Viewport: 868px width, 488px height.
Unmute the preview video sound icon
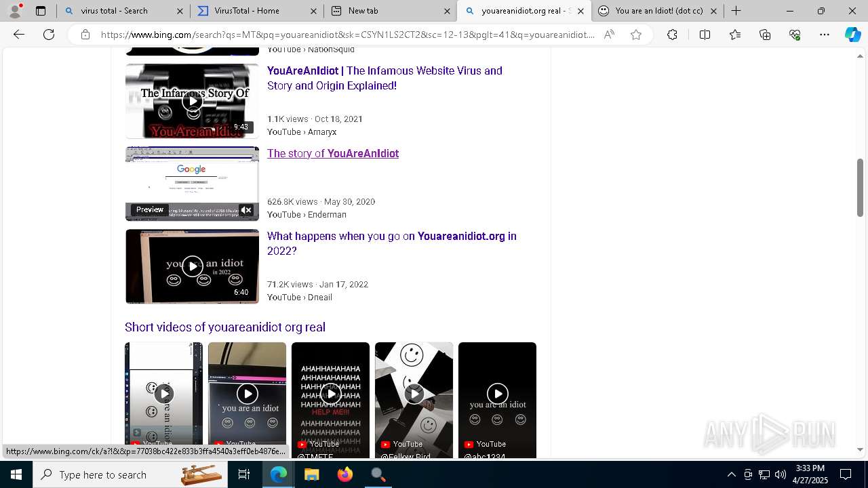(x=246, y=210)
